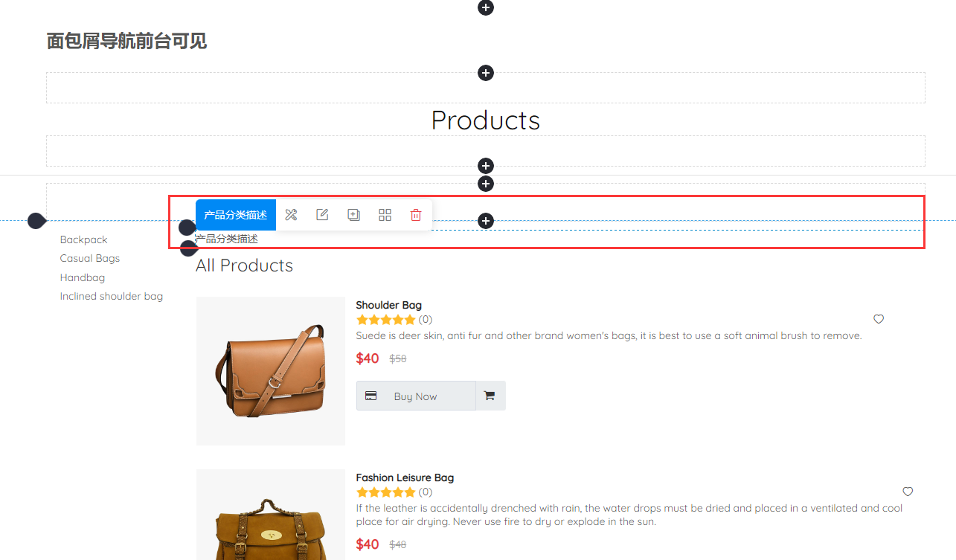
Task: Duplicate the module using the copy icon
Action: click(353, 215)
